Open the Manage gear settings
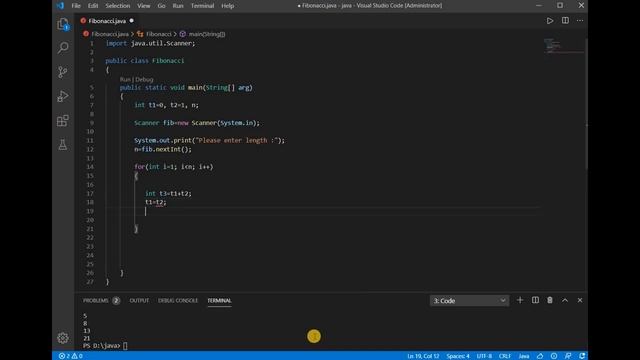The image size is (640, 360). click(x=63, y=338)
